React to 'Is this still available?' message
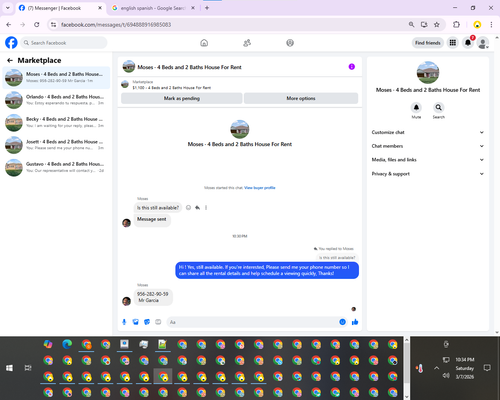 tap(188, 208)
